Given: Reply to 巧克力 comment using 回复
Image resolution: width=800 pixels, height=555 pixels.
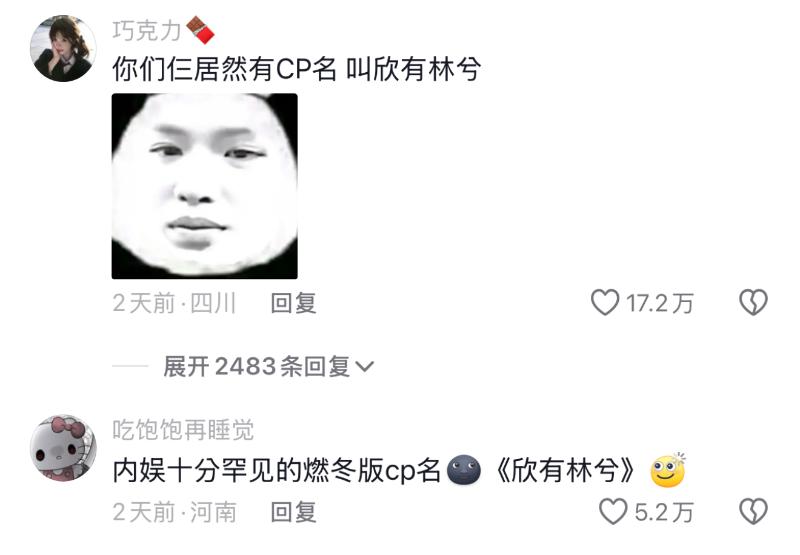Looking at the screenshot, I should point(293,303).
